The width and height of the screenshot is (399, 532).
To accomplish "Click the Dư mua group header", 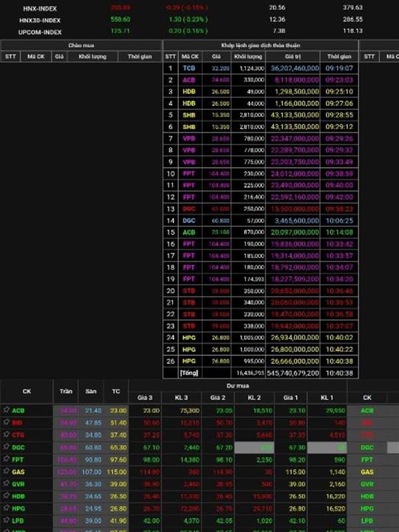I will pyautogui.click(x=238, y=386).
